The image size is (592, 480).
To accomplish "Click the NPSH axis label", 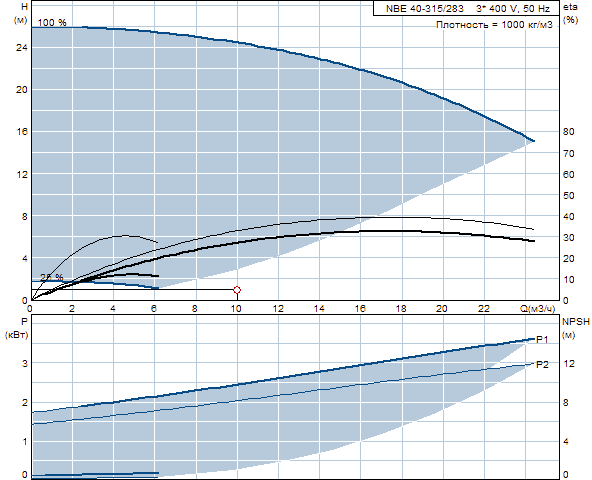I will point(576,322).
